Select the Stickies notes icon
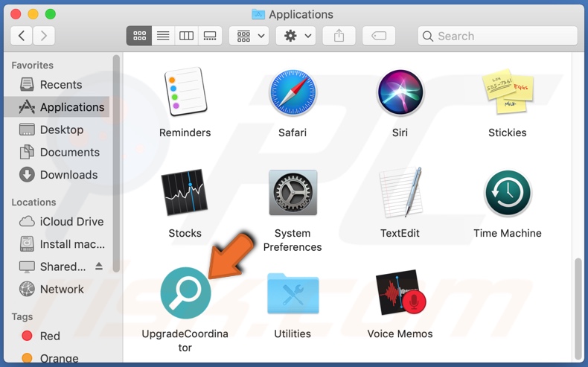 (x=508, y=91)
